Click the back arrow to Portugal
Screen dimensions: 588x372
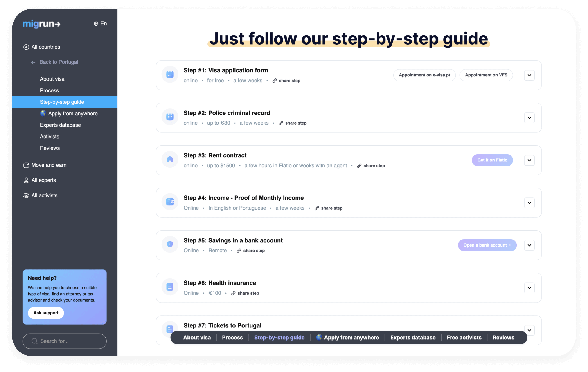33,63
